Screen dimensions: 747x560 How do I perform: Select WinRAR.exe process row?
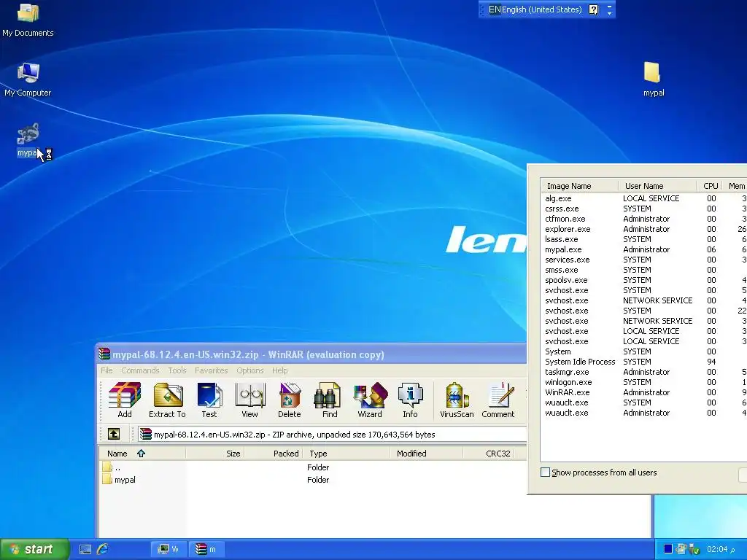click(644, 392)
